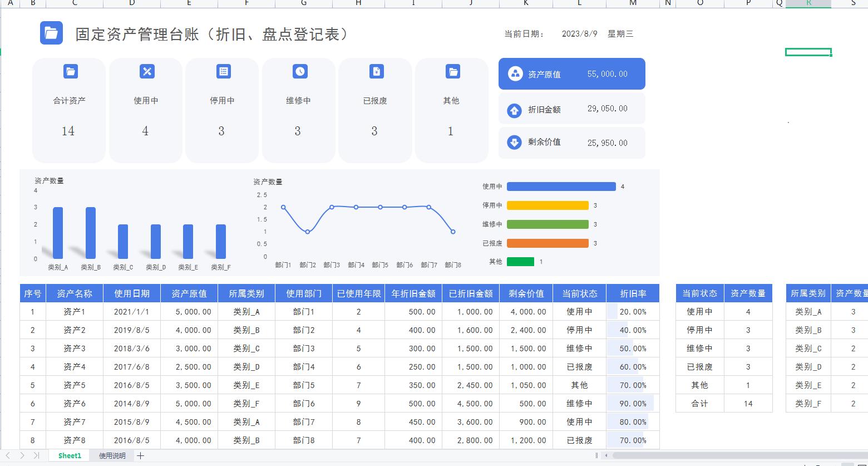
Task: Select column C header
Action: pyautogui.click(x=75, y=3)
